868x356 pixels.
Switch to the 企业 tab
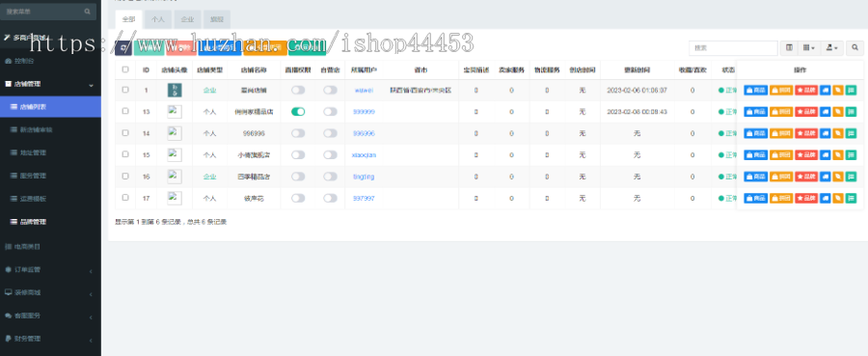(187, 19)
